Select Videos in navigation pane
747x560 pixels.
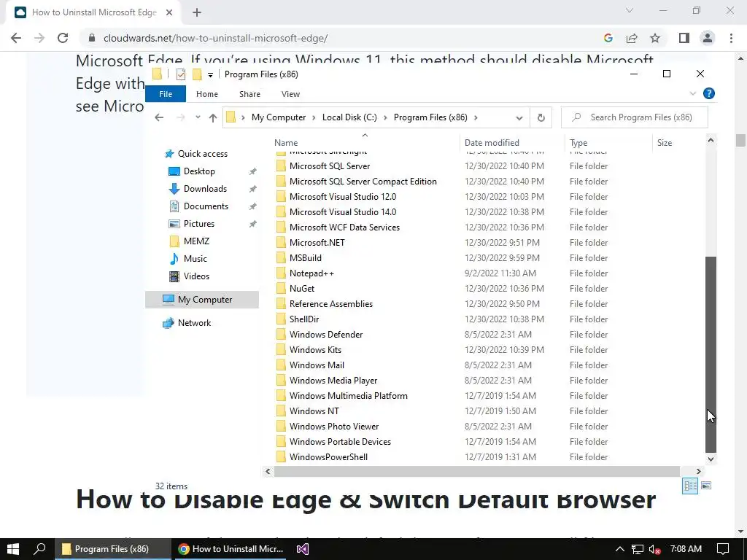click(x=196, y=276)
